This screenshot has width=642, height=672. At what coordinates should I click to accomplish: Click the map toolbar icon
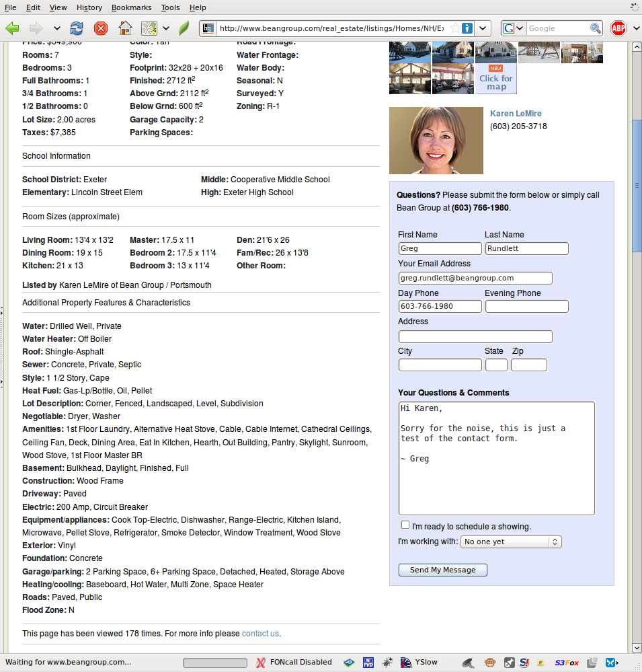pyautogui.click(x=149, y=28)
